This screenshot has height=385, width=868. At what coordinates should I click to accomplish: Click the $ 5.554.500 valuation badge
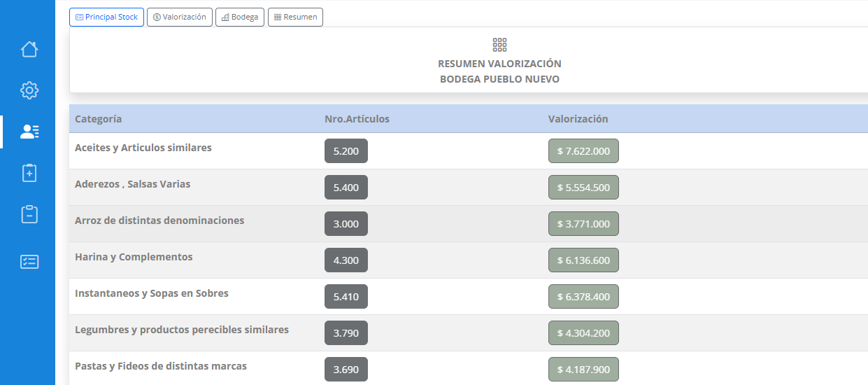pos(583,188)
